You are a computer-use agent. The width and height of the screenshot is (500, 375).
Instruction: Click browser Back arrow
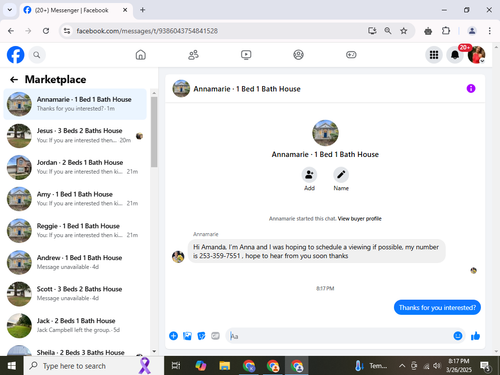pyautogui.click(x=11, y=31)
